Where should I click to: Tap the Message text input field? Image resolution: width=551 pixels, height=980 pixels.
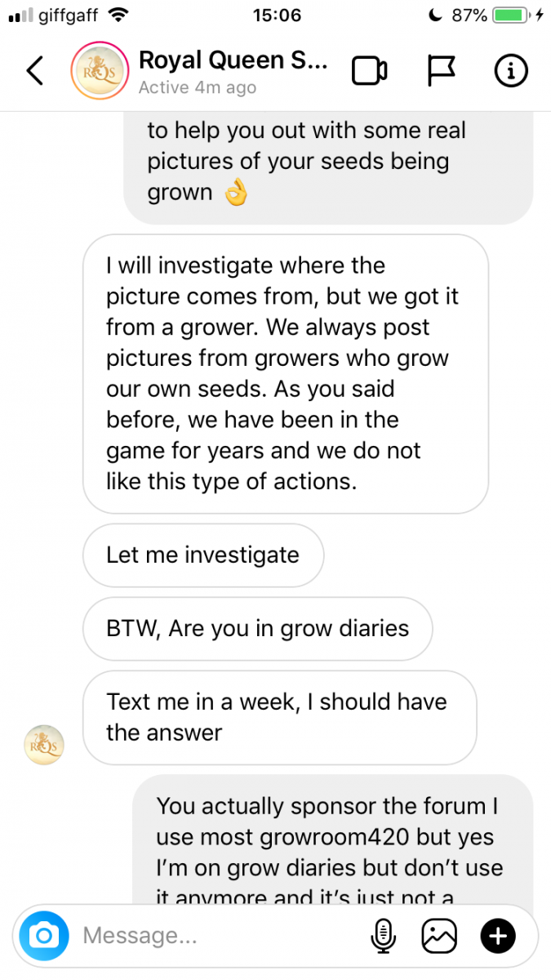pos(212,935)
